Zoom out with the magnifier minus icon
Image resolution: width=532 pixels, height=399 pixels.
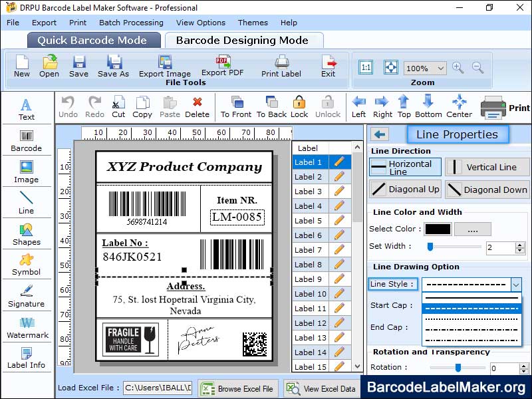pyautogui.click(x=477, y=68)
